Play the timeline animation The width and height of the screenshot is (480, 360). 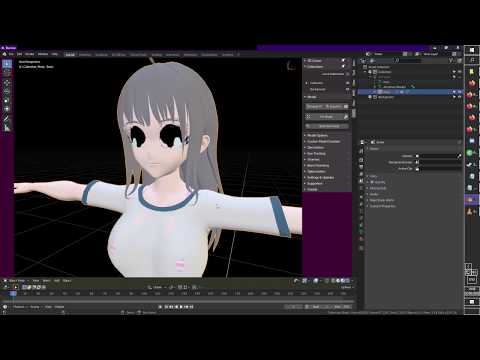pyautogui.click(x=181, y=307)
